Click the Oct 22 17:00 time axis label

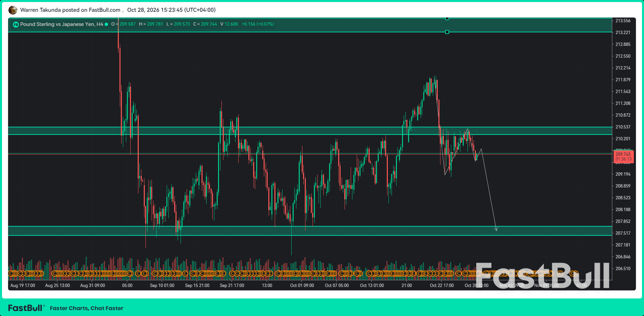click(442, 285)
